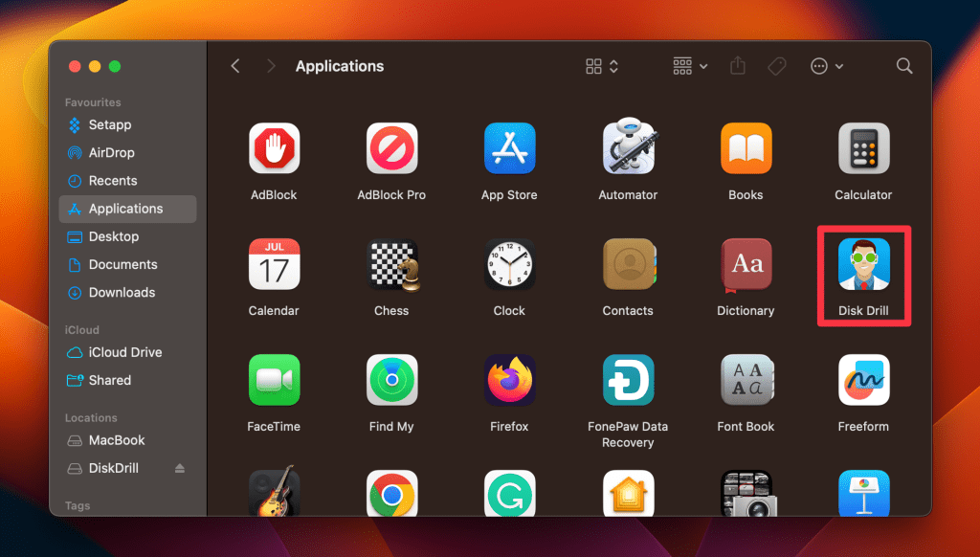Screen dimensions: 980x557
Task: Click the 'FonePaw Data Recovery' label
Action: [628, 434]
